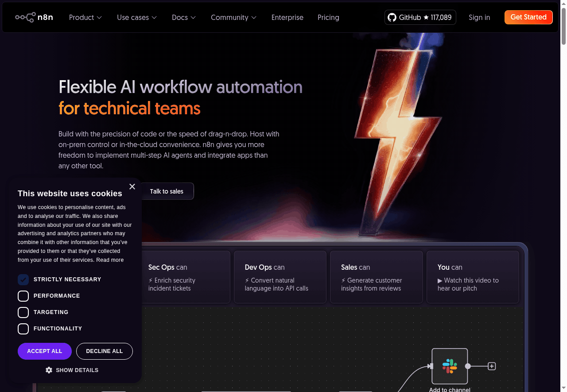The height and width of the screenshot is (392, 567).
Task: Click the page's vertical scrollbar thumb
Action: pos(563,27)
